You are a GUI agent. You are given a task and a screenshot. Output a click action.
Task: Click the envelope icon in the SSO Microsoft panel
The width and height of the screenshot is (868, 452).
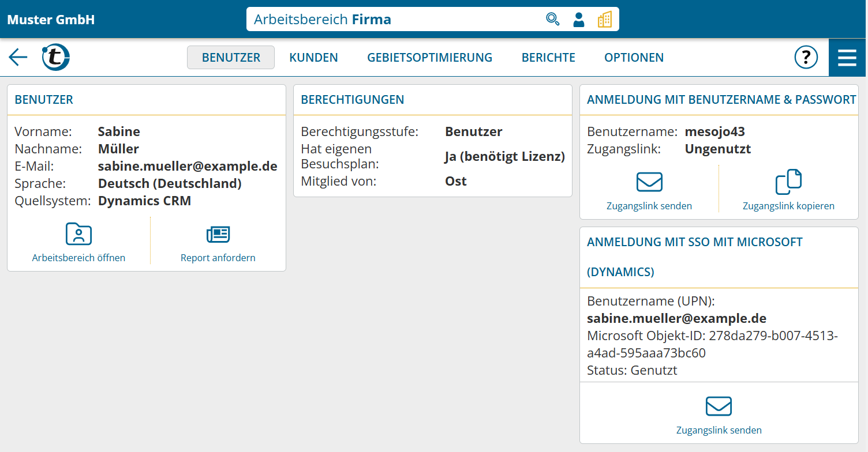click(x=719, y=406)
